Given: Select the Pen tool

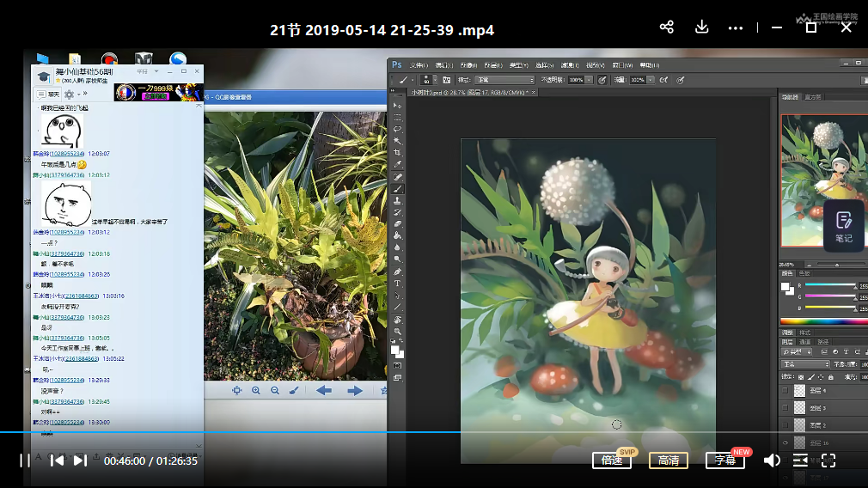Looking at the screenshot, I should click(397, 271).
